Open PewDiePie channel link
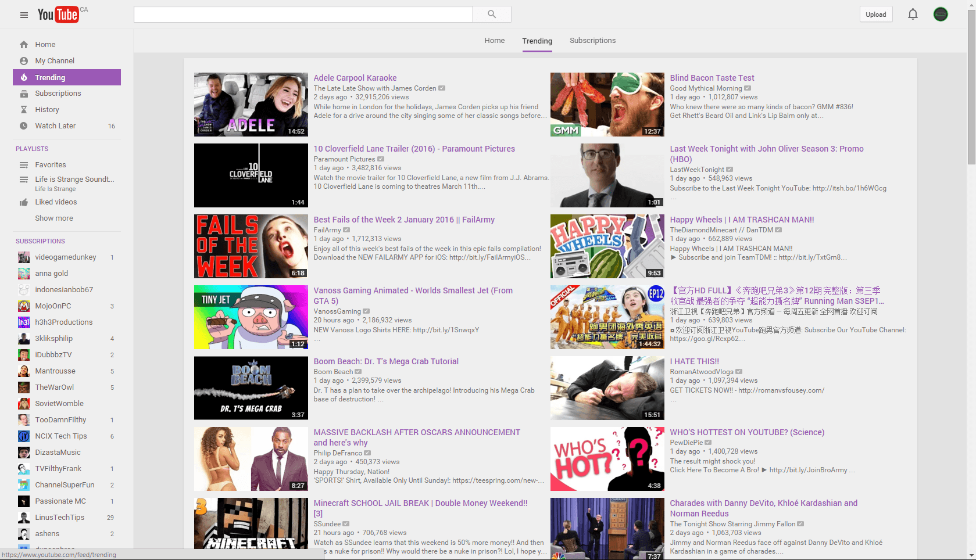 click(686, 443)
